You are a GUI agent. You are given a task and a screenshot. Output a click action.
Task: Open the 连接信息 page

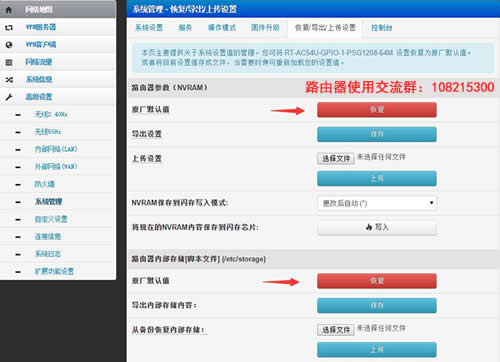click(x=48, y=236)
